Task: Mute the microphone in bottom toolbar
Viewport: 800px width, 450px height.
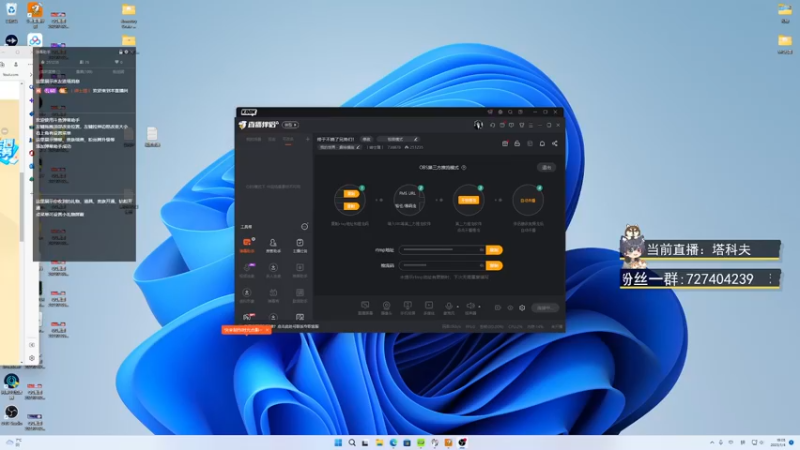Action: pos(448,306)
